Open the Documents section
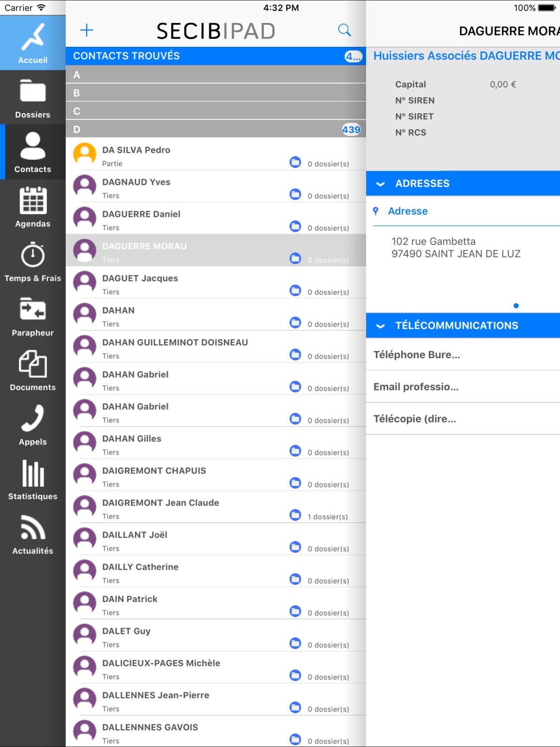The width and height of the screenshot is (560, 747). tap(32, 370)
